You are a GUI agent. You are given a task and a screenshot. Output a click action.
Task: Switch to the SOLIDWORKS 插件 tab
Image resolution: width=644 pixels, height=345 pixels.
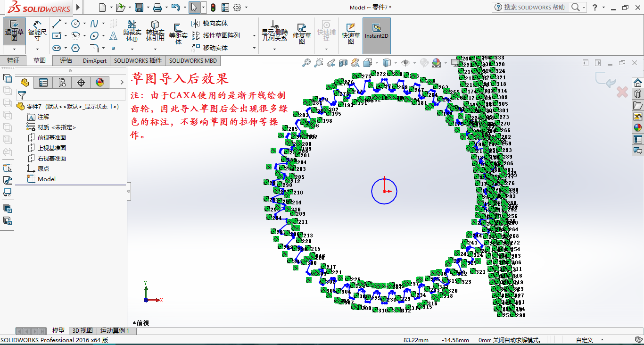click(x=138, y=60)
